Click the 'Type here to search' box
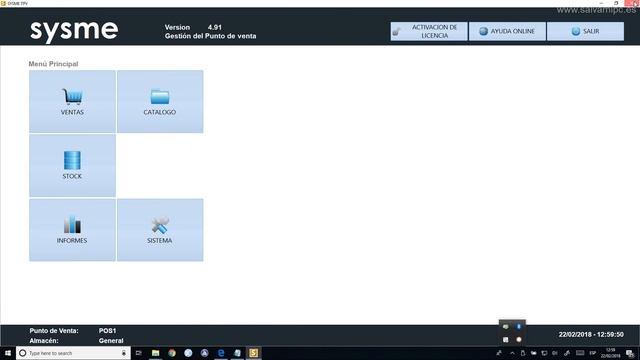The height and width of the screenshot is (360, 640). click(x=73, y=353)
